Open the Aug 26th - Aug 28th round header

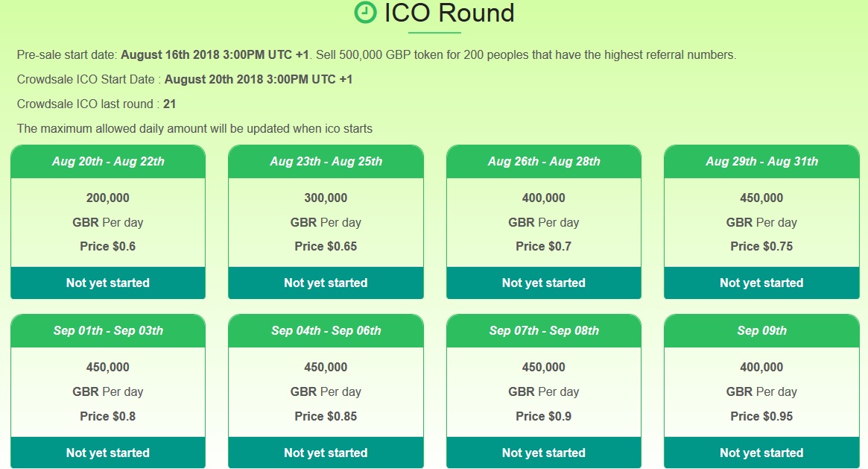click(544, 162)
